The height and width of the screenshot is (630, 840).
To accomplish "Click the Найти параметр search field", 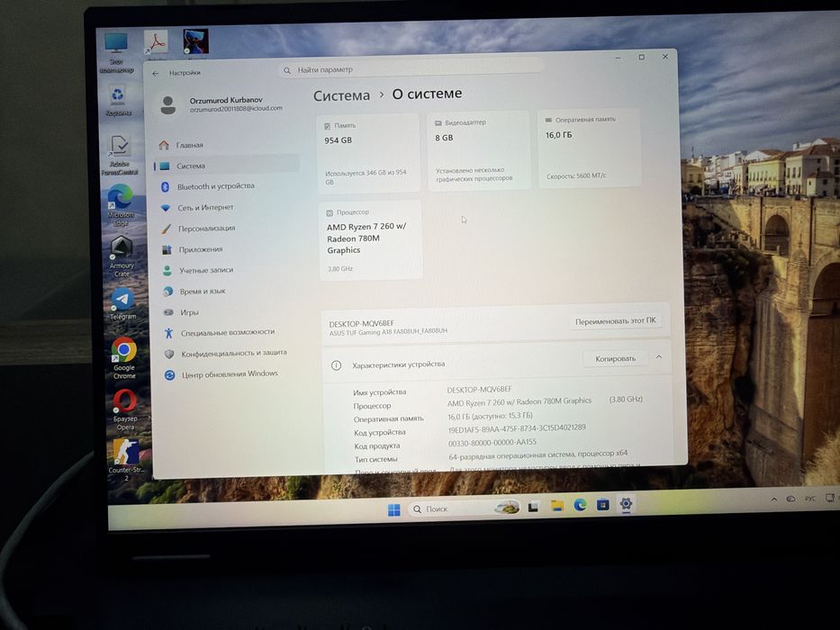I will tap(411, 69).
